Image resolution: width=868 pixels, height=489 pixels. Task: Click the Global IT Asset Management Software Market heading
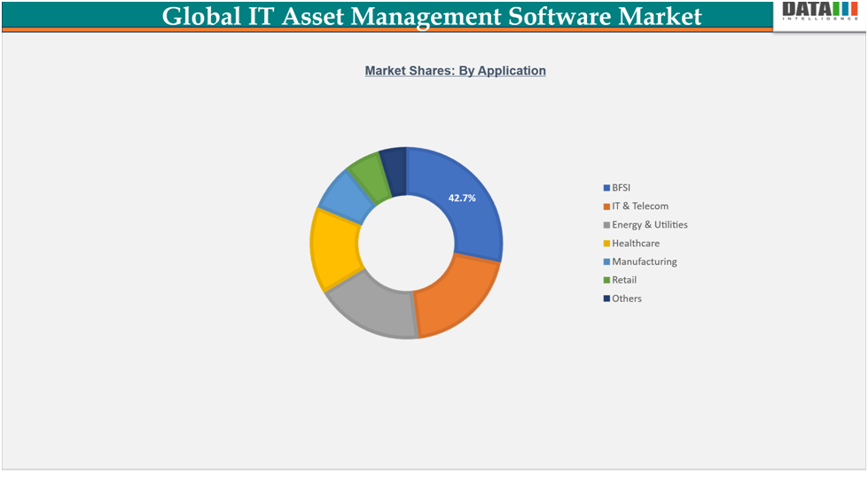432,16
